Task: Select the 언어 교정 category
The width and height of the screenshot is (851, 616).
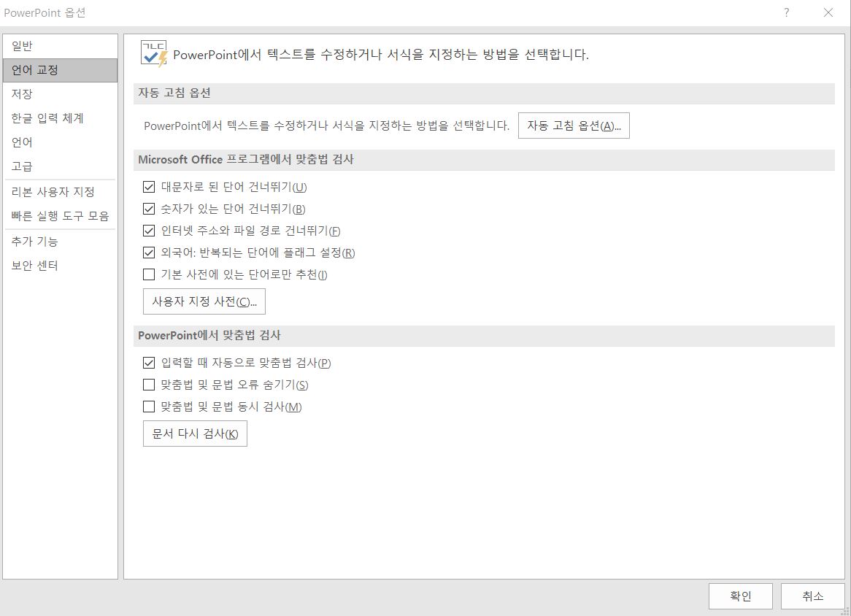Action: (61, 70)
